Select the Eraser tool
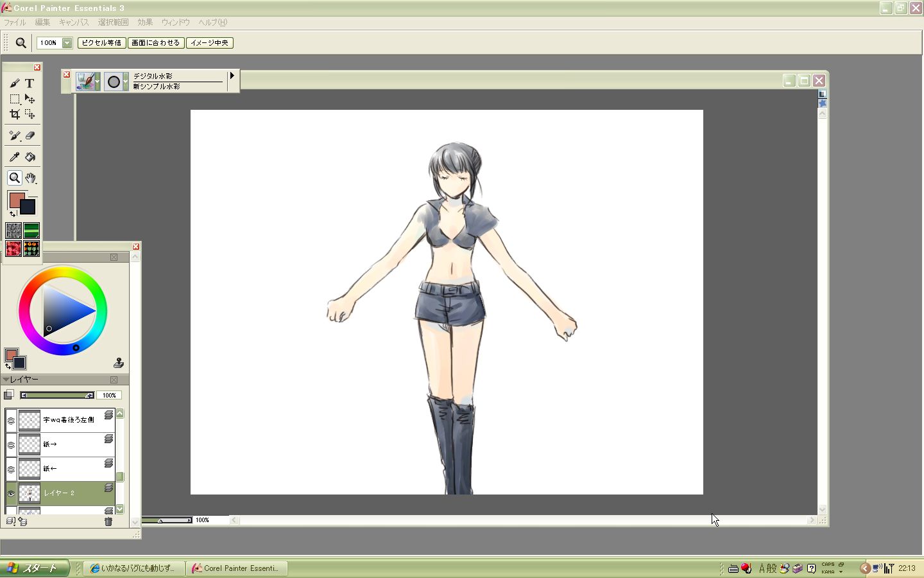Screen dimensions: 924x578 pos(30,136)
